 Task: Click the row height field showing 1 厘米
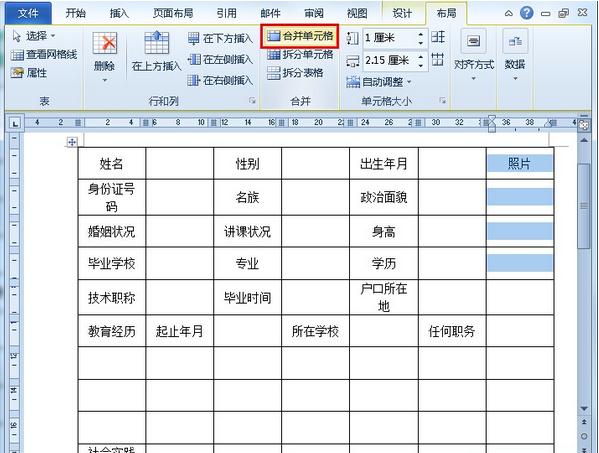click(x=390, y=38)
